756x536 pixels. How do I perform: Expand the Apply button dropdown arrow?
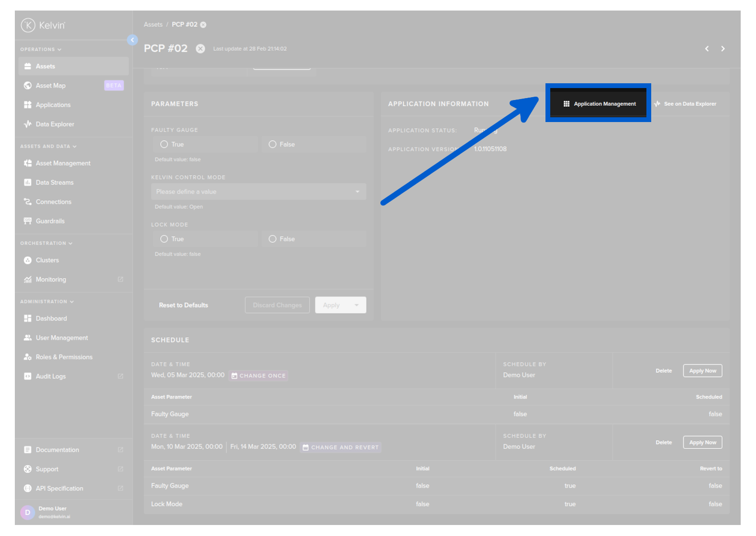[x=356, y=305]
